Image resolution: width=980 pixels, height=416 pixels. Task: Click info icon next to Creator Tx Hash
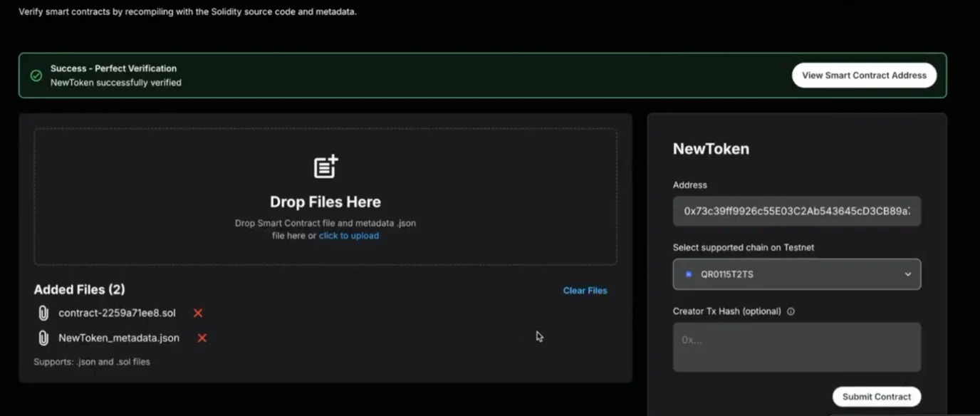[x=791, y=311]
